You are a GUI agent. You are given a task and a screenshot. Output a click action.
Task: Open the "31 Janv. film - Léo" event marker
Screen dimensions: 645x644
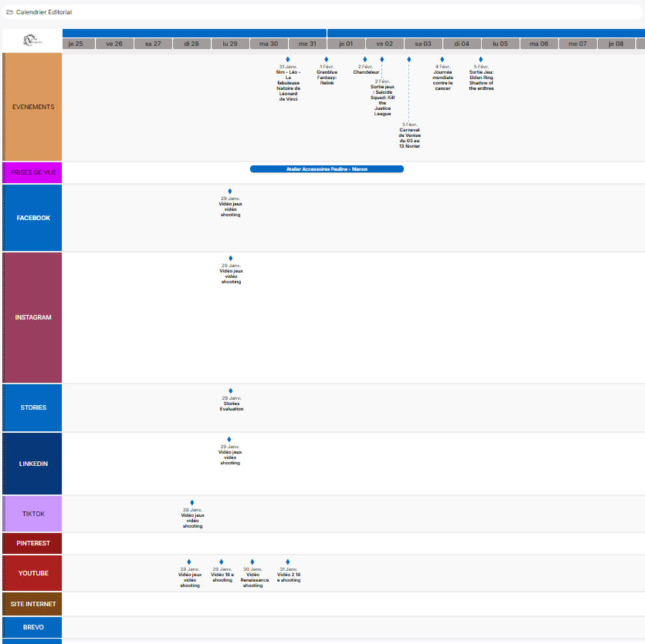(x=289, y=60)
